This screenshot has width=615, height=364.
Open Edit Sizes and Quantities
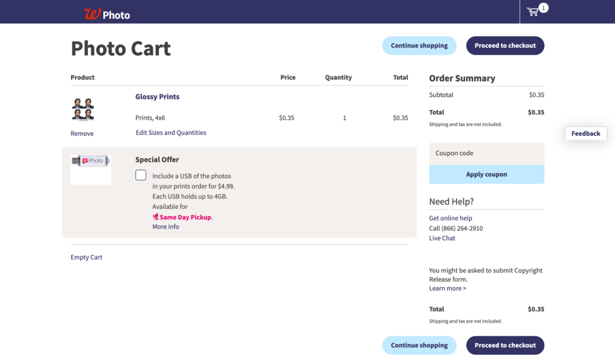click(171, 133)
